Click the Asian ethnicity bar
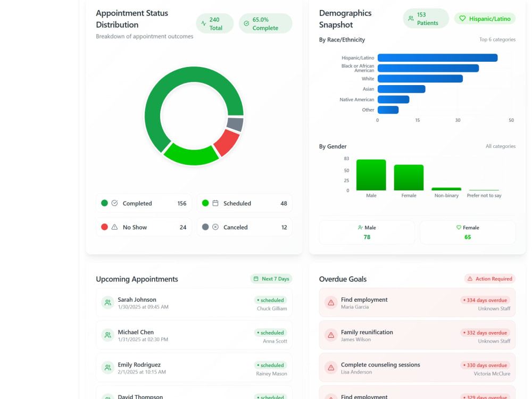This screenshot has height=399, width=532. coord(401,89)
